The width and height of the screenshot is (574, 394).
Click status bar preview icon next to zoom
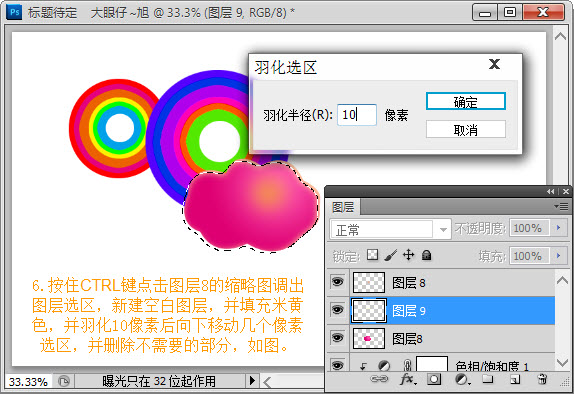64,382
